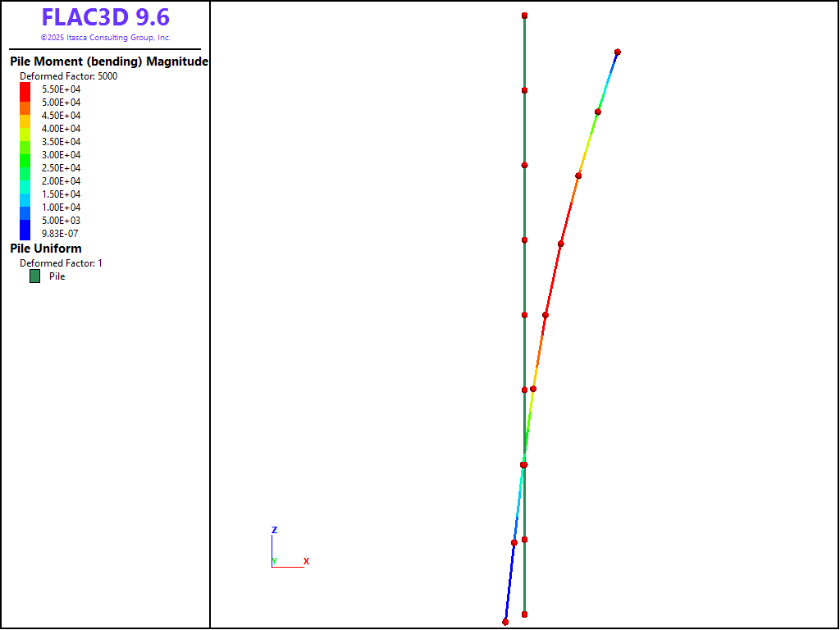Click the blue Z axis label
Screen dimensions: 840x630
click(x=274, y=530)
